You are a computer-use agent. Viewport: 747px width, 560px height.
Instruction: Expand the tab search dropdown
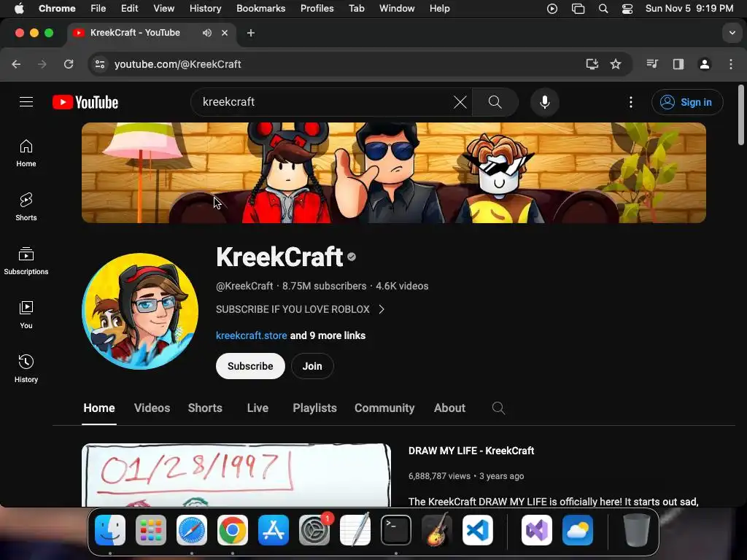point(732,33)
